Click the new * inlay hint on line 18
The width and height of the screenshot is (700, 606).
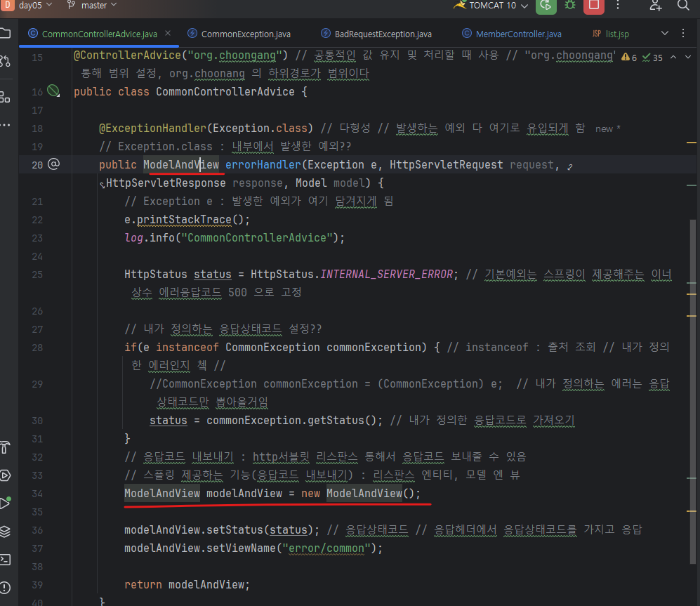tap(607, 129)
